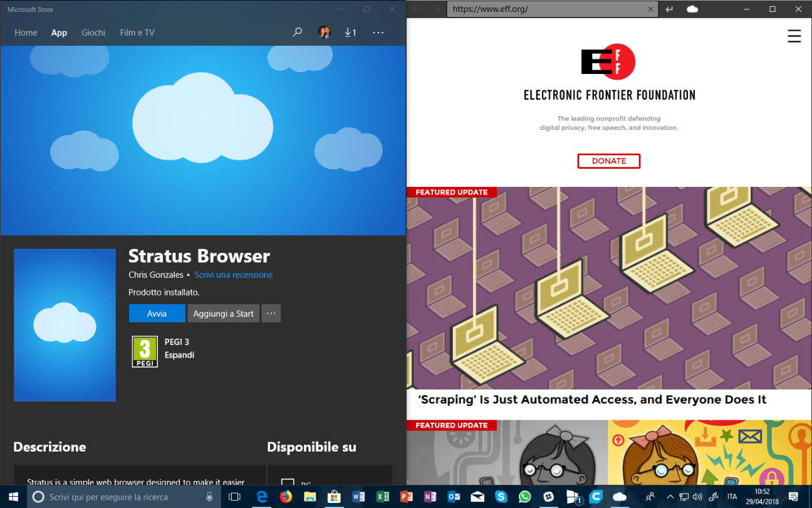Open search in Microsoft Store
Screen dimensions: 812x508
click(x=298, y=32)
